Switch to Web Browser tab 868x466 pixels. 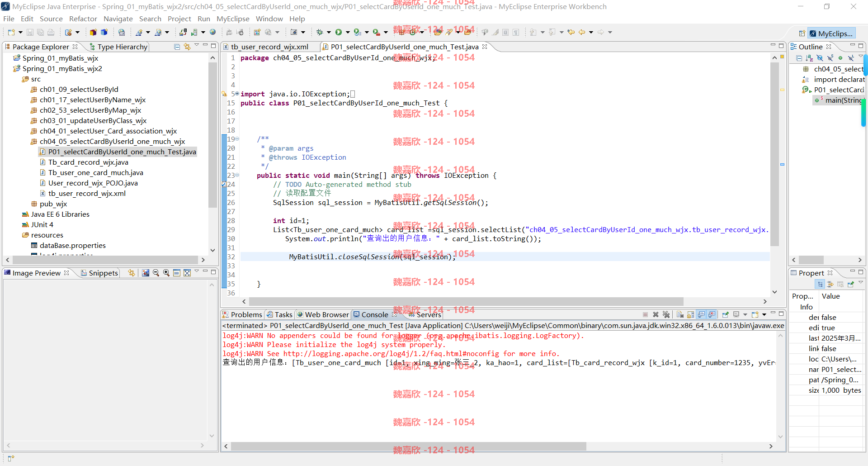pyautogui.click(x=323, y=314)
